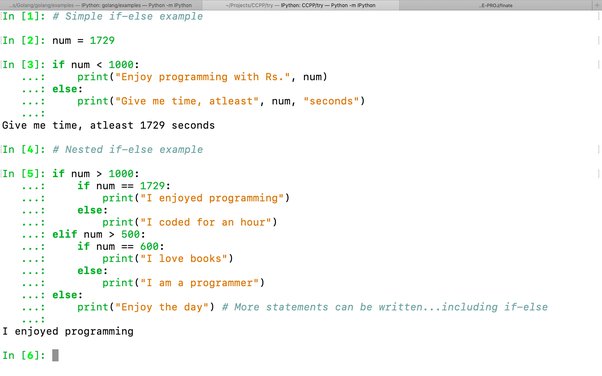Click the In [6]: prompt label
602x376 pixels.
coord(24,355)
